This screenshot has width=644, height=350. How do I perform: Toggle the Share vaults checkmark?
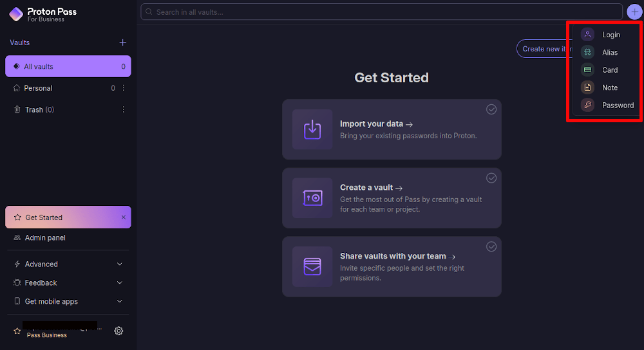pyautogui.click(x=491, y=246)
